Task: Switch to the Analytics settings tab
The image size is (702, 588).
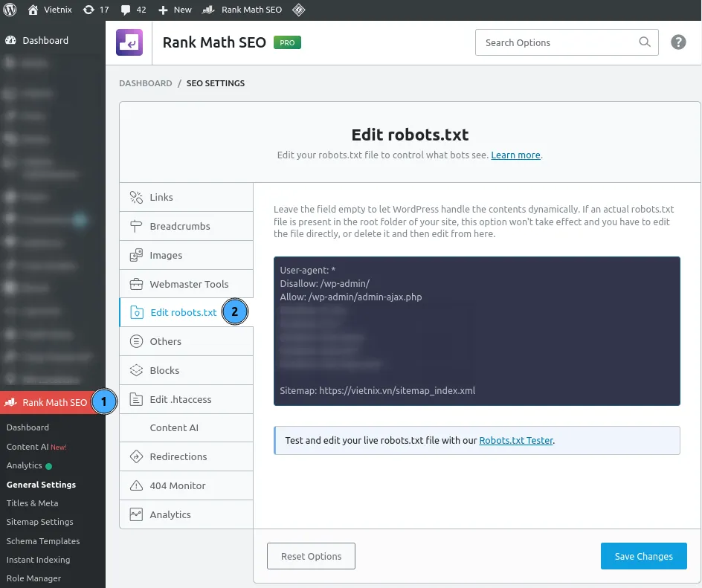Action: point(186,514)
